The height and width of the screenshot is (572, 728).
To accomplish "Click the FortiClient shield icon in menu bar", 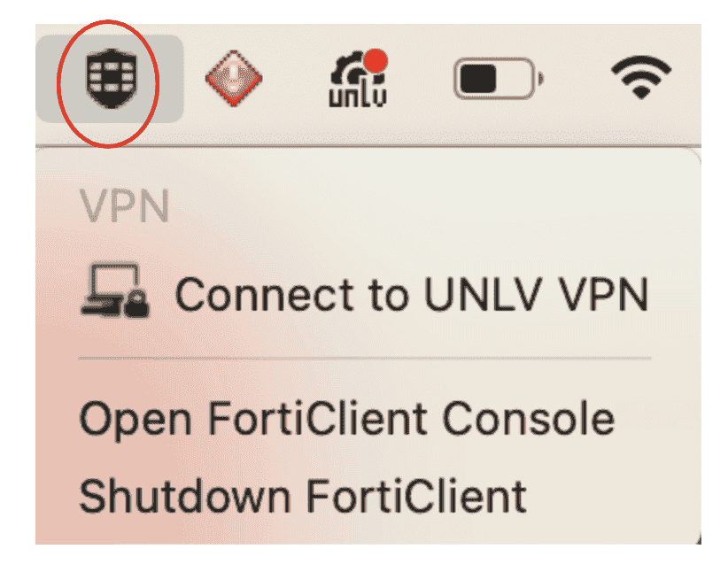I will click(x=108, y=80).
